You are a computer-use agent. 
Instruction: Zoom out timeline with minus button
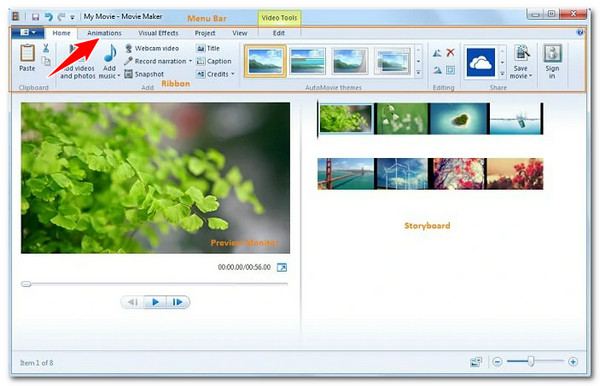(x=497, y=362)
